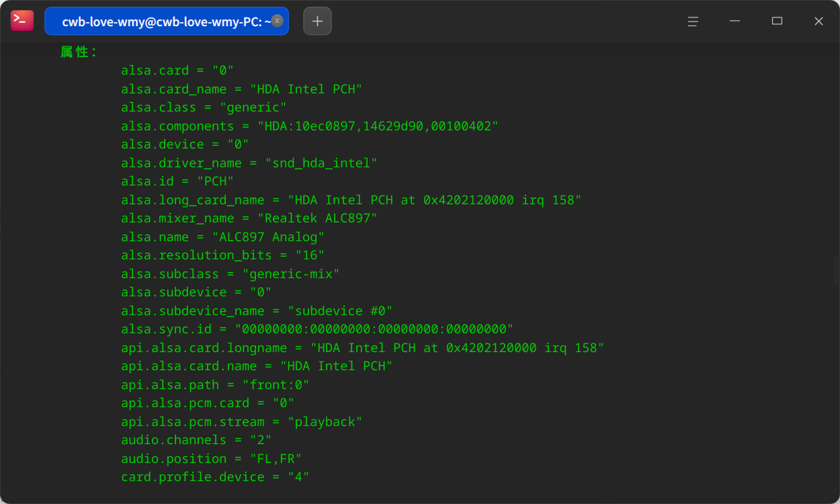Click api.alsa.path = "front:0" line

pyautogui.click(x=216, y=385)
